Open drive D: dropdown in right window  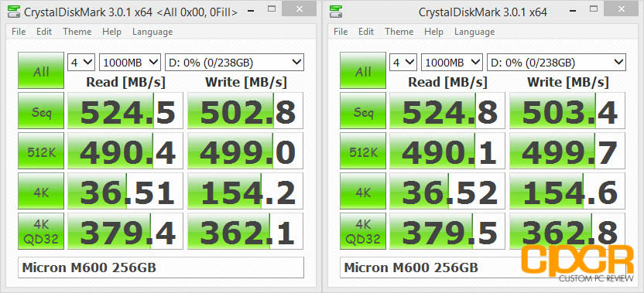tap(556, 63)
